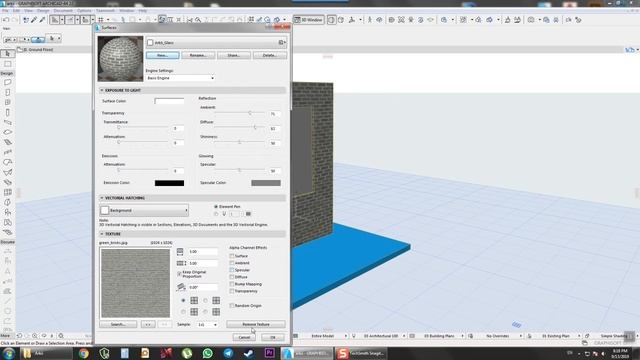Click the Undo toolbar icon
The image size is (640, 360).
point(6,20)
